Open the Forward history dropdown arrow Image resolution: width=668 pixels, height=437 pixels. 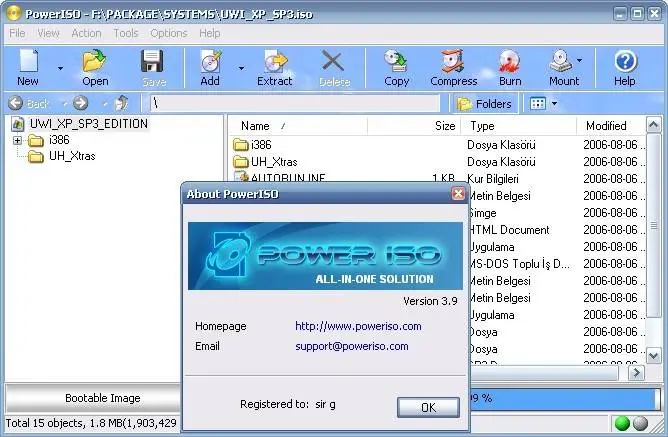pos(104,104)
